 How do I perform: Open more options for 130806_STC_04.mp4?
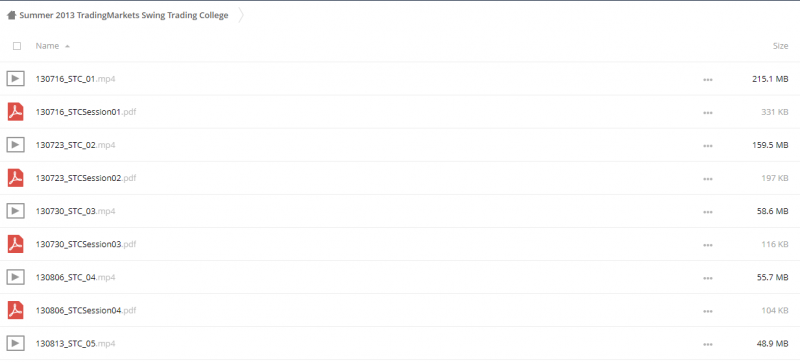pos(708,278)
